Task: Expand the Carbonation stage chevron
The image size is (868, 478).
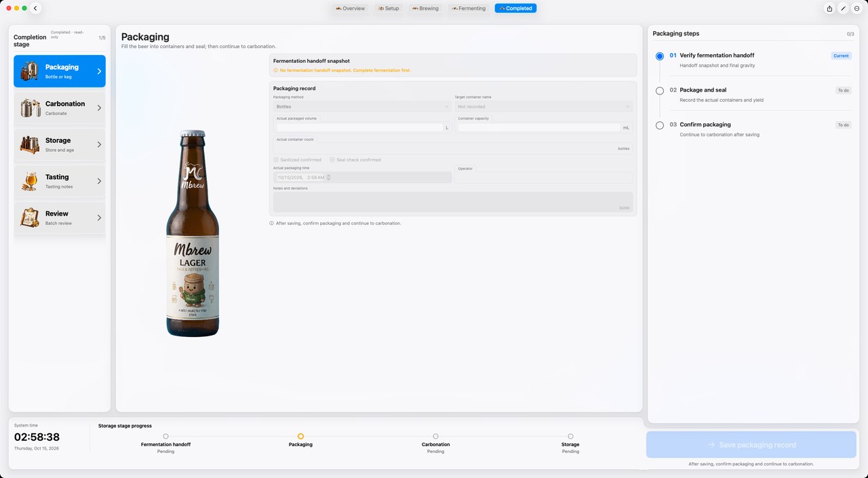Action: coord(99,108)
